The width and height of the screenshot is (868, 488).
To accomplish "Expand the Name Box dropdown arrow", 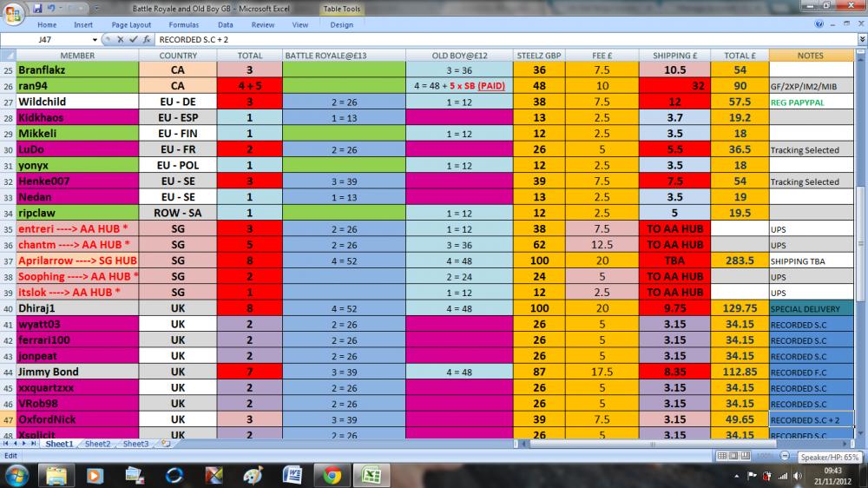I will pos(95,40).
